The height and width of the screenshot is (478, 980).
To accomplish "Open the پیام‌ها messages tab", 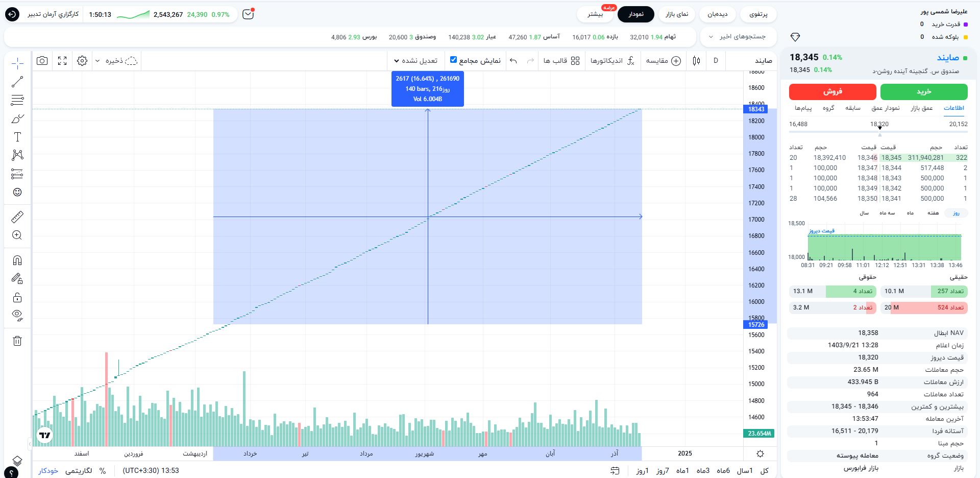I will click(x=803, y=108).
